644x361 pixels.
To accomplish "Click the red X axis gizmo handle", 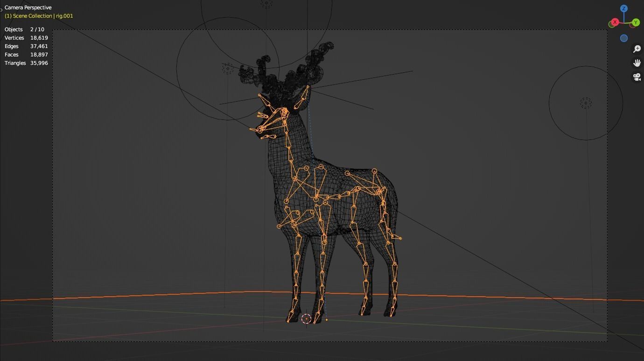I will pos(615,22).
